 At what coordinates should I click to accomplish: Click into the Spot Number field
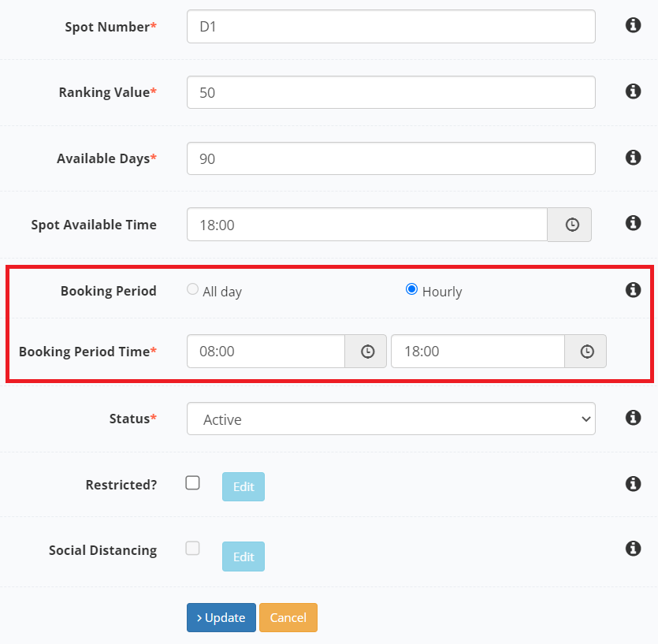(x=391, y=27)
